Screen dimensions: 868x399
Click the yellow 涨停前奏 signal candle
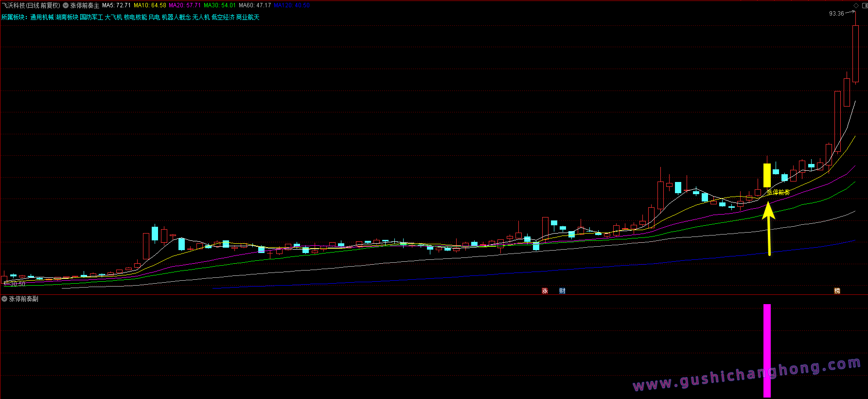coord(767,175)
